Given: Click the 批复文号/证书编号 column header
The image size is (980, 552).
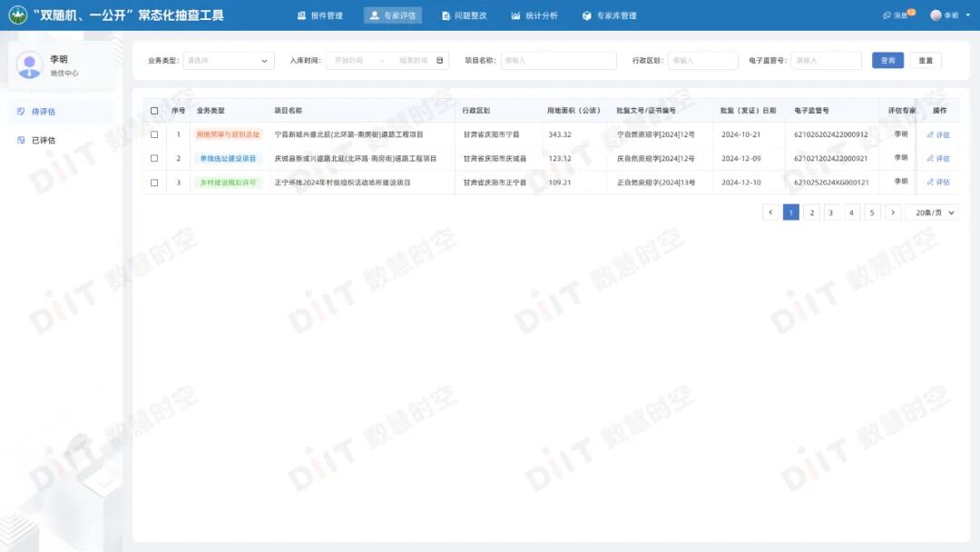Looking at the screenshot, I should [x=646, y=111].
